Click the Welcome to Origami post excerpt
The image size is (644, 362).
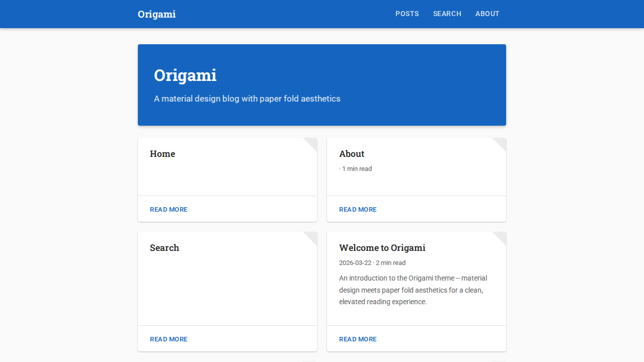[413, 290]
